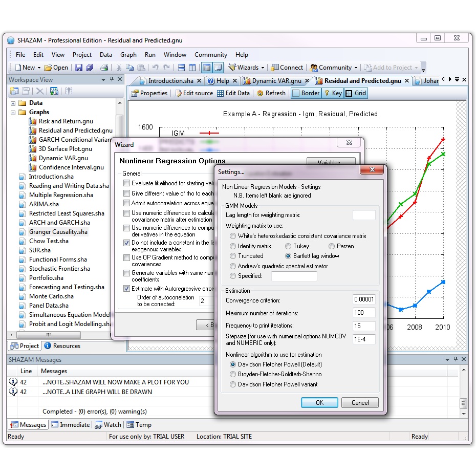
Task: Click Edit source in graph toolbar
Action: pyautogui.click(x=194, y=93)
